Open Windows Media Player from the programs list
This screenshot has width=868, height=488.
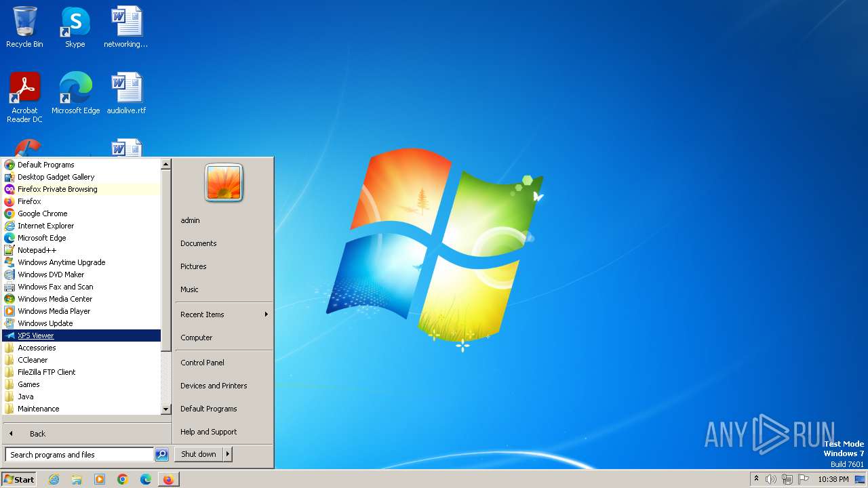point(81,311)
